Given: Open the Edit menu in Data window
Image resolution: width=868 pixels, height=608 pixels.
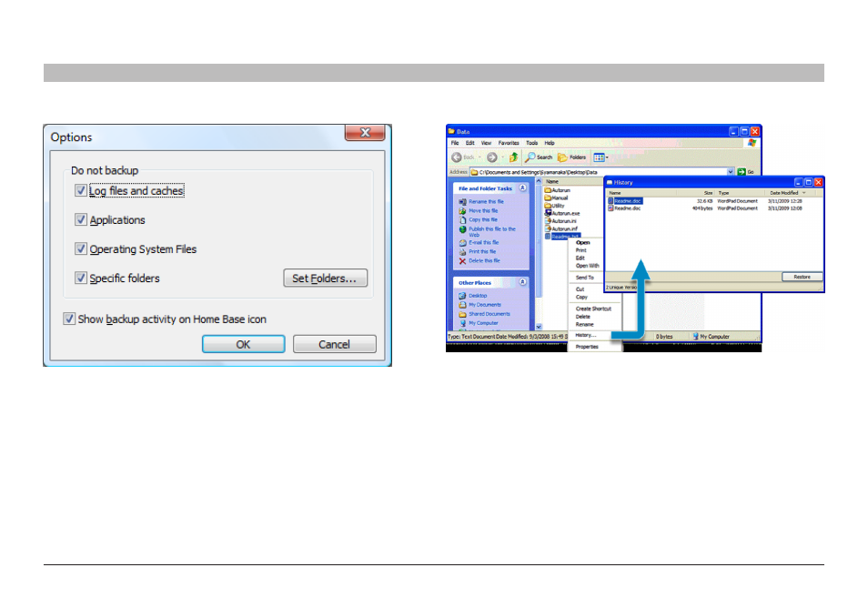Looking at the screenshot, I should pyautogui.click(x=470, y=143).
